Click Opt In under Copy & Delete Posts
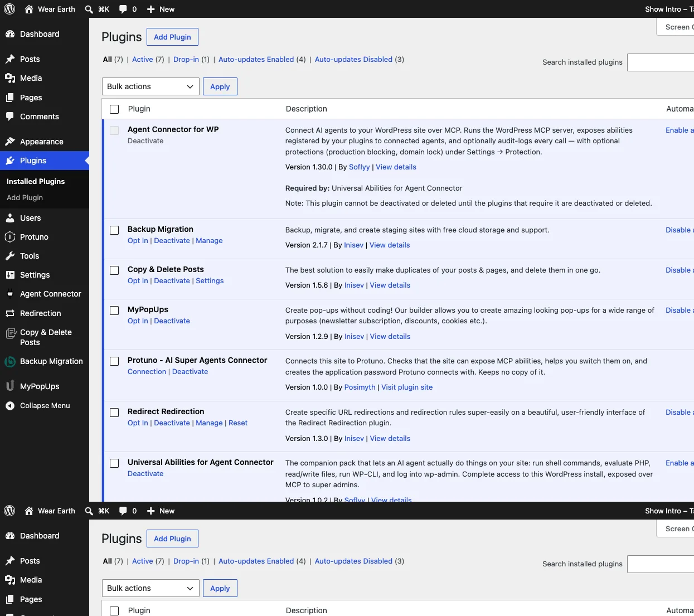 (138, 280)
